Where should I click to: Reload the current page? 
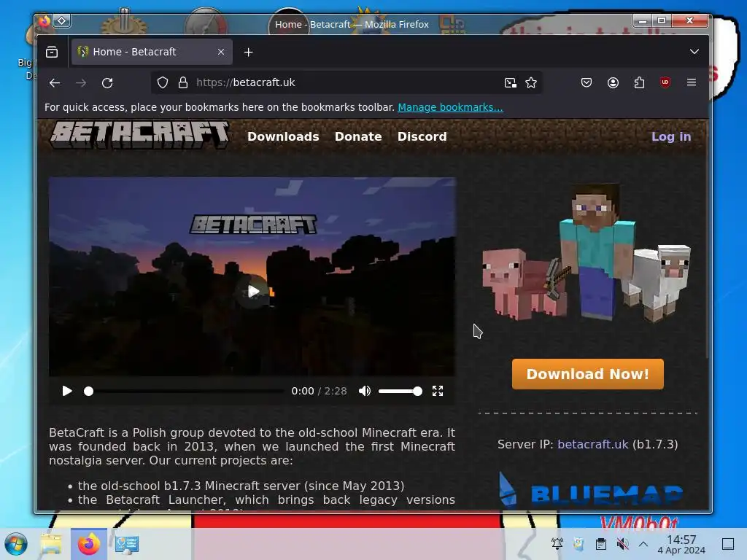coord(107,83)
